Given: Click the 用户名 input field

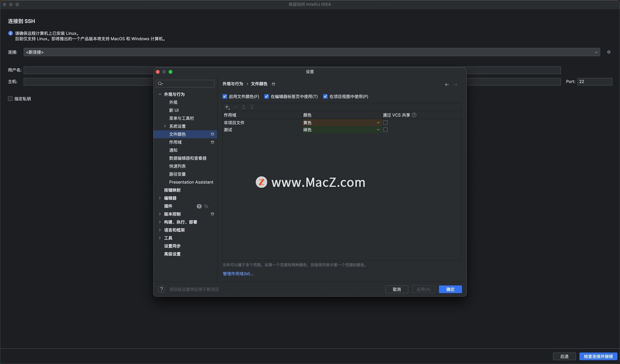Looking at the screenshot, I should tap(292, 70).
